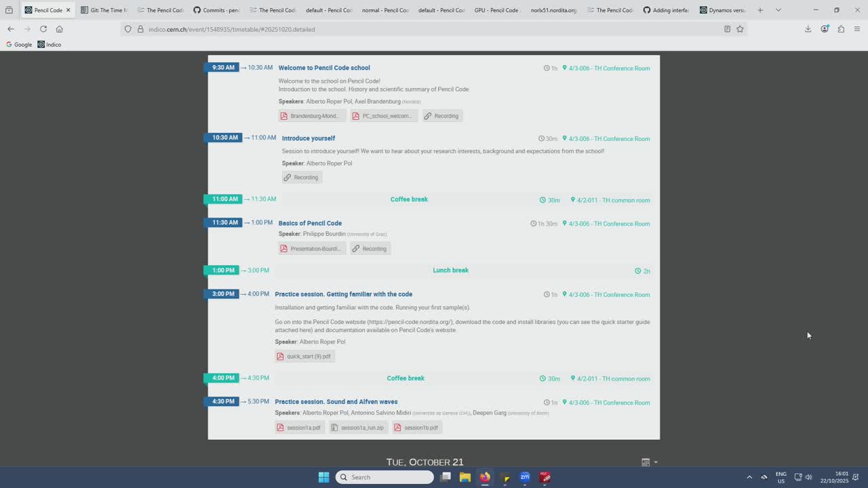868x488 pixels.
Task: Click the browser reload button
Action: [x=43, y=29]
